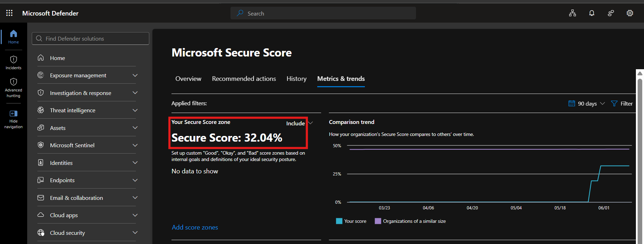
Task: Open Advanced hunting in left rail
Action: (x=13, y=88)
